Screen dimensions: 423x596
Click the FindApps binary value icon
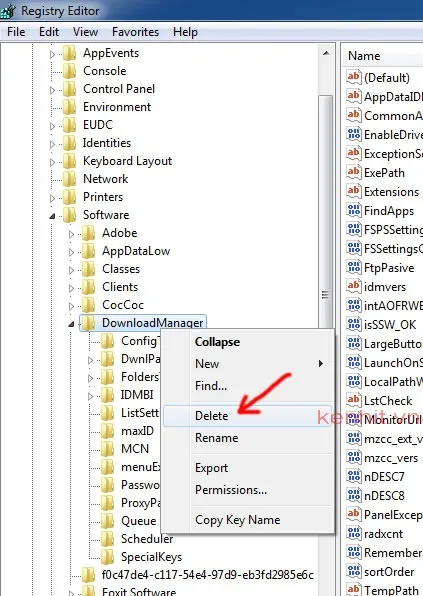pos(353,210)
